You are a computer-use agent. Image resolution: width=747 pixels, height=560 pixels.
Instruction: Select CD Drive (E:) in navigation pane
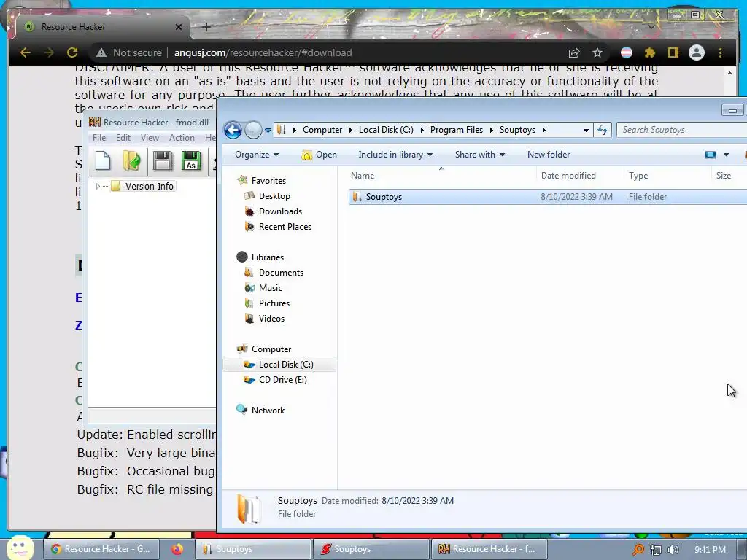[282, 379]
